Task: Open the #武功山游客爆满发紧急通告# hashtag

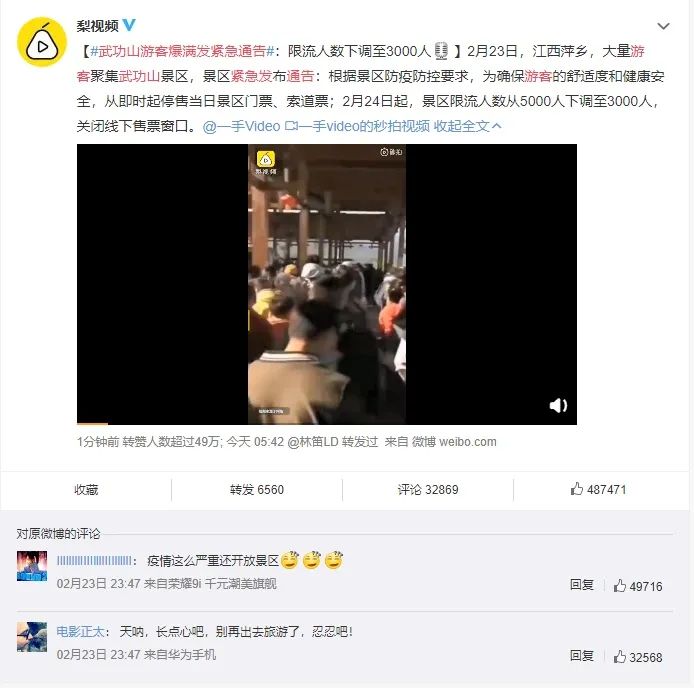Action: click(x=182, y=51)
